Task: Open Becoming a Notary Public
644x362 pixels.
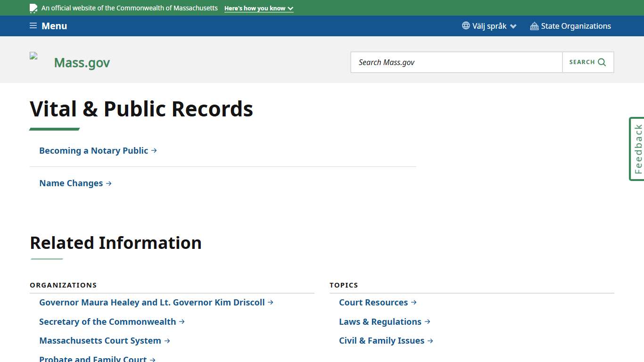Action: pyautogui.click(x=93, y=150)
